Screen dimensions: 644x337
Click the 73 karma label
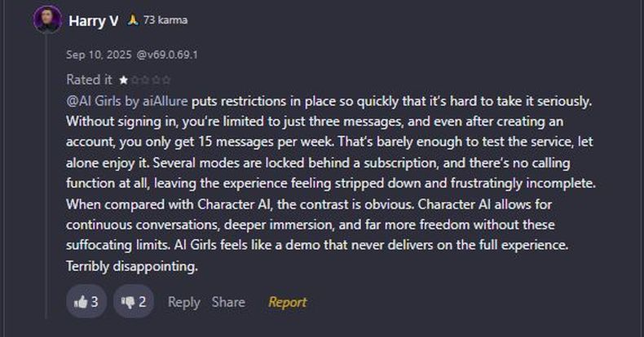(165, 20)
